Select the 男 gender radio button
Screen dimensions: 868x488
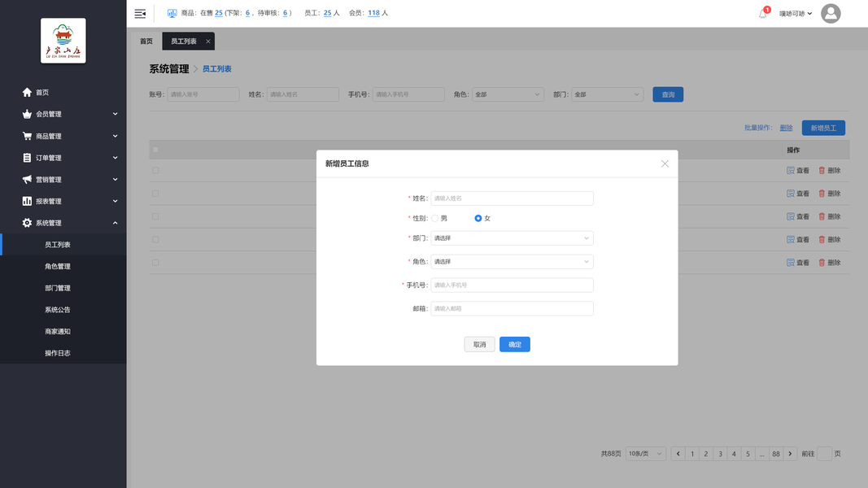tap(435, 219)
